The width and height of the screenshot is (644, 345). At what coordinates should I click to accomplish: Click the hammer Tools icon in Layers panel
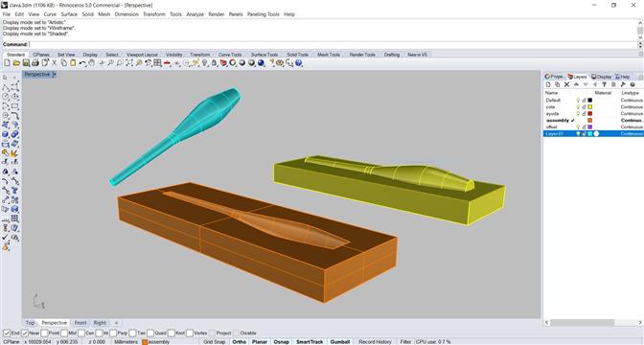(623, 84)
